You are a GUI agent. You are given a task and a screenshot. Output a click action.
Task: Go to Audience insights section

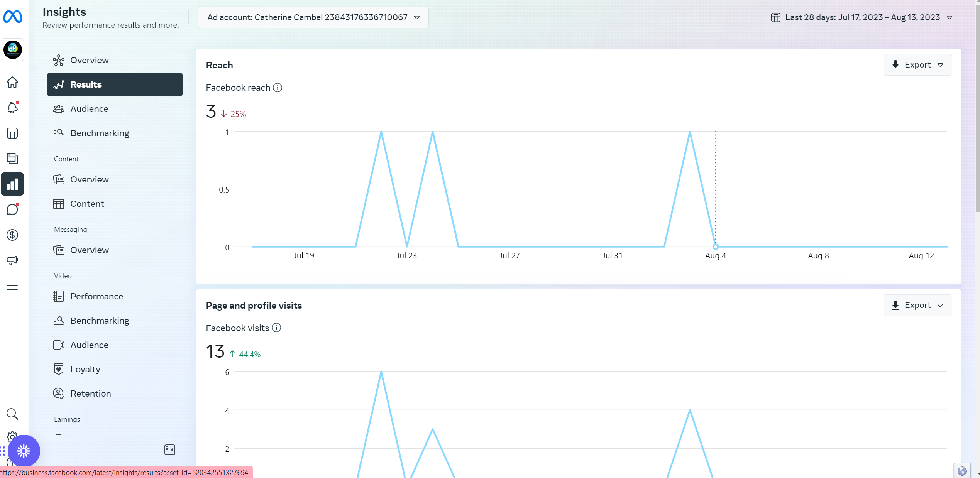89,109
